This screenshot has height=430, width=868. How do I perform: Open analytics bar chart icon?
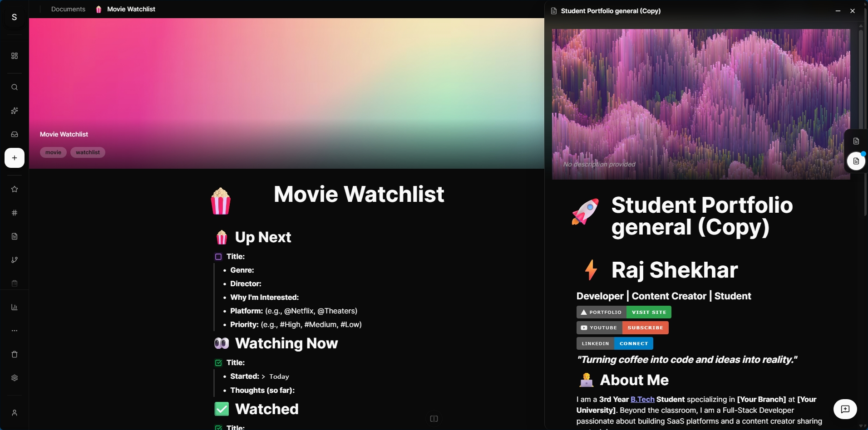pos(15,307)
